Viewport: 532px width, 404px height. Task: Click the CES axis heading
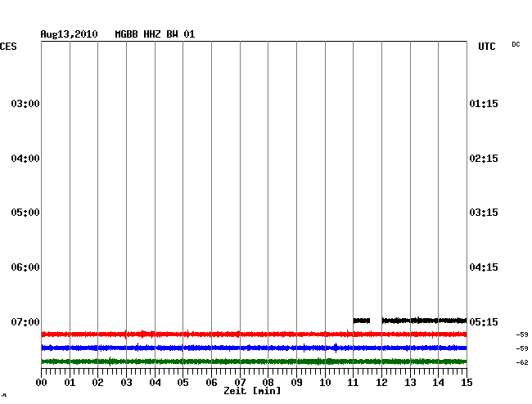8,47
